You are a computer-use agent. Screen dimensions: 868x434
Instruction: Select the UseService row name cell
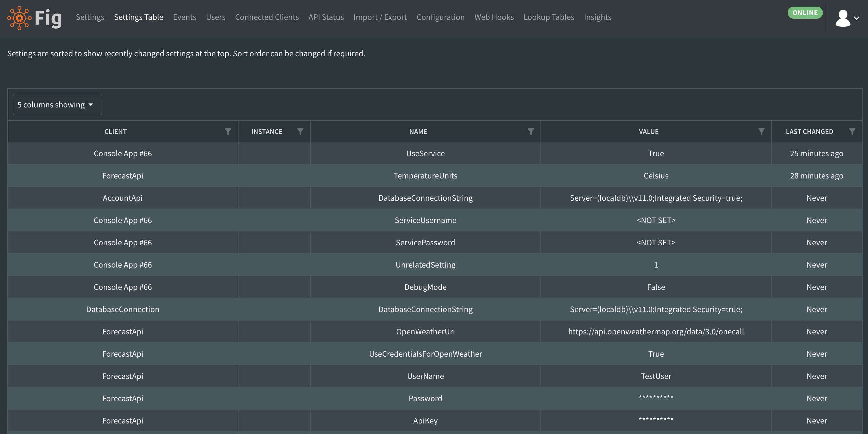426,153
